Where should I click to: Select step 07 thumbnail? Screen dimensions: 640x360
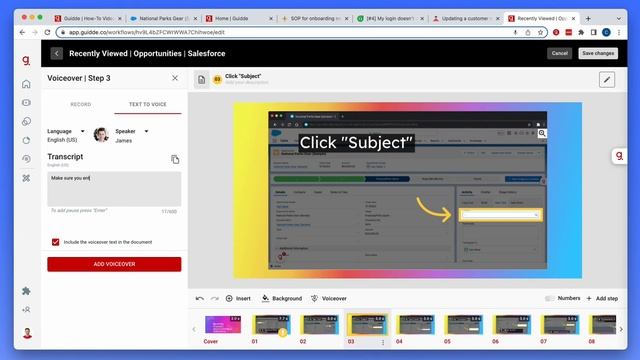(560, 324)
